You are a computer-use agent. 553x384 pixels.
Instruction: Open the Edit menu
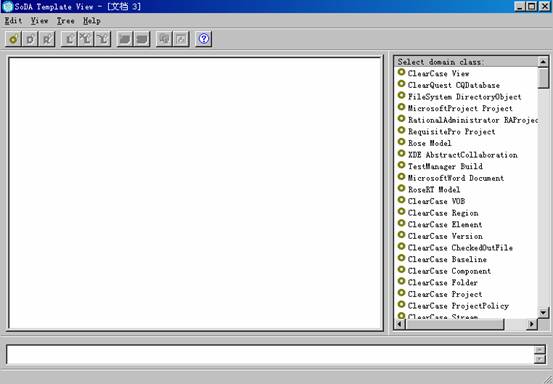(x=13, y=21)
